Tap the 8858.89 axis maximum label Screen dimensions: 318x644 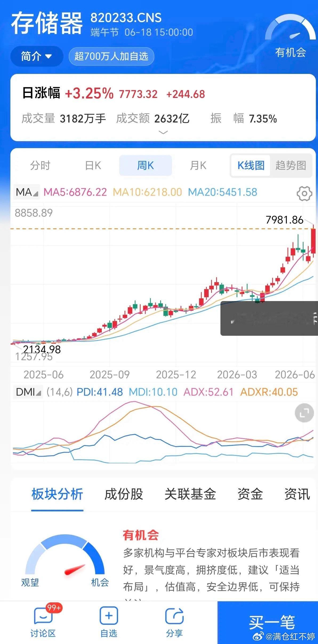tap(34, 213)
